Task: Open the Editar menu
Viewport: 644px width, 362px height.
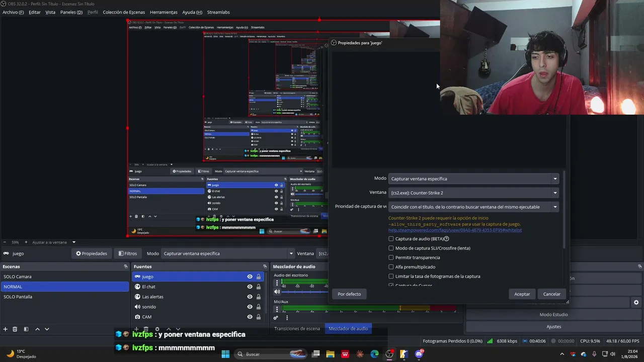Action: click(x=35, y=12)
